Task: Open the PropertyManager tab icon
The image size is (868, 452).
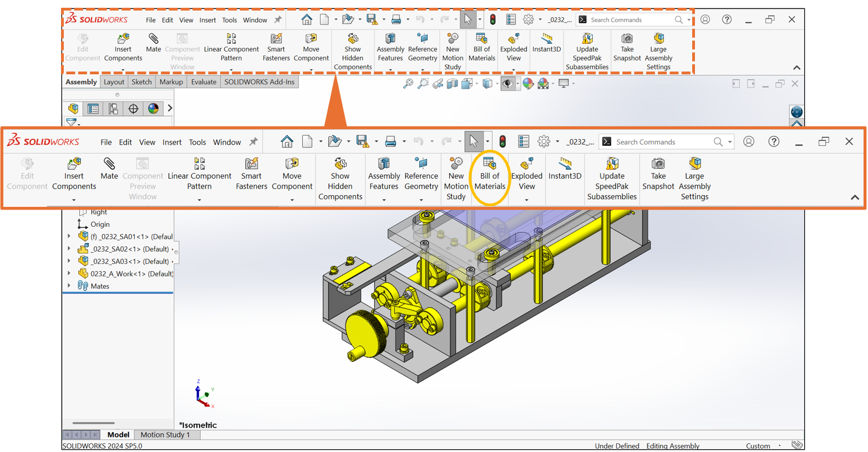Action: [x=93, y=109]
